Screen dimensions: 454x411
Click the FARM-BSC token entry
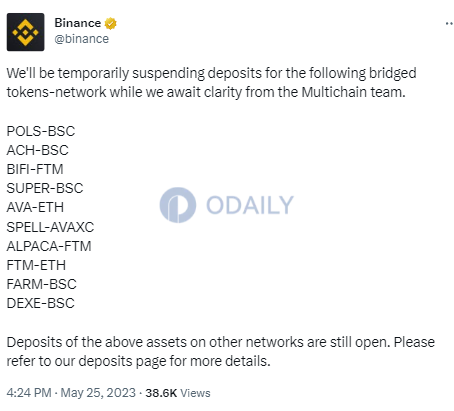click(41, 284)
